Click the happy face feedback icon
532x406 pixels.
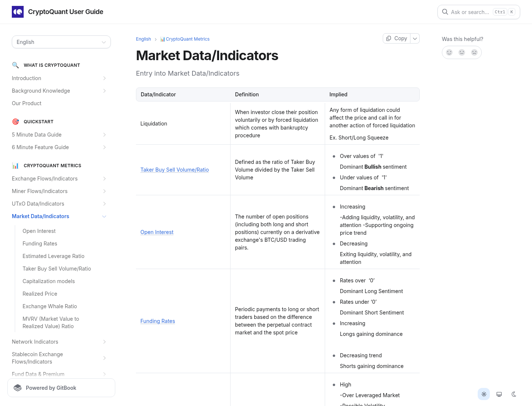[449, 52]
